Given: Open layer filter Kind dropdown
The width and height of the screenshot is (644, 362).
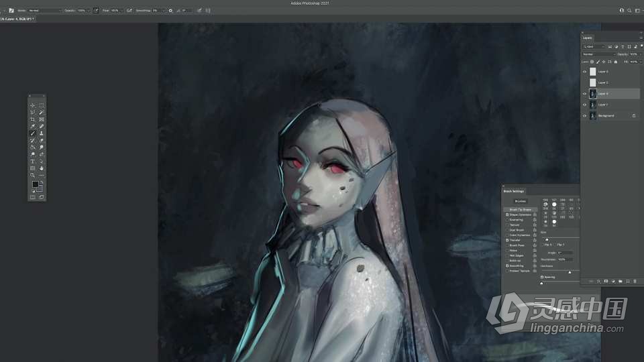Looking at the screenshot, I should click(594, 47).
